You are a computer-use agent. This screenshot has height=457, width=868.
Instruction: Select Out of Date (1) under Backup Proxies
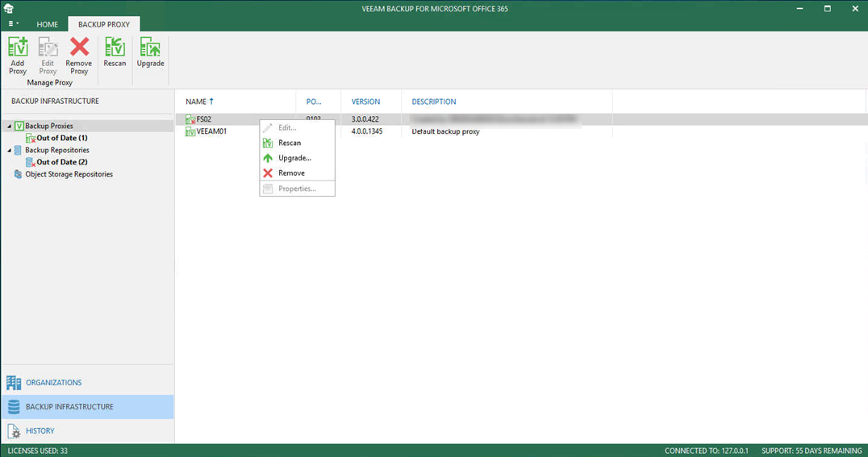pyautogui.click(x=62, y=139)
